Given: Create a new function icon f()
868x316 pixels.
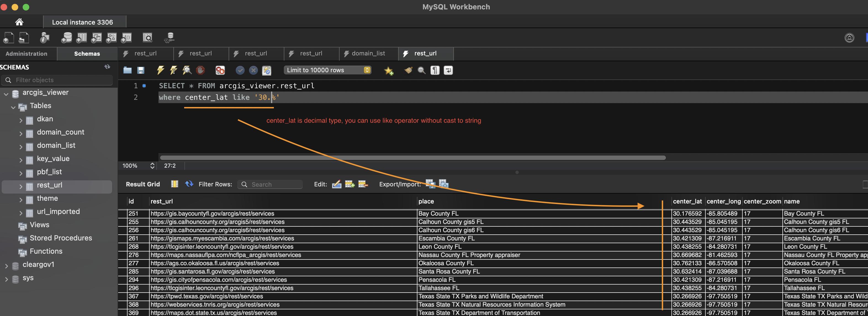Looking at the screenshot, I should (126, 38).
